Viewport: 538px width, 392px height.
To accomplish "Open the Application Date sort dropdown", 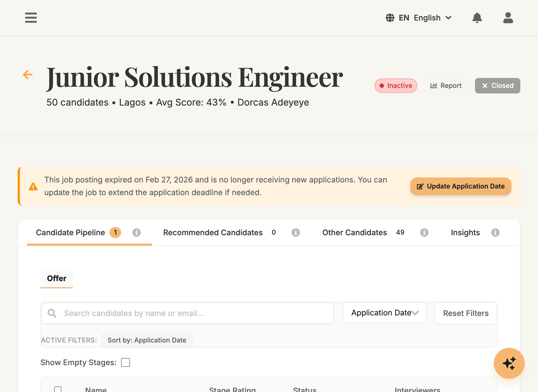I will click(384, 313).
